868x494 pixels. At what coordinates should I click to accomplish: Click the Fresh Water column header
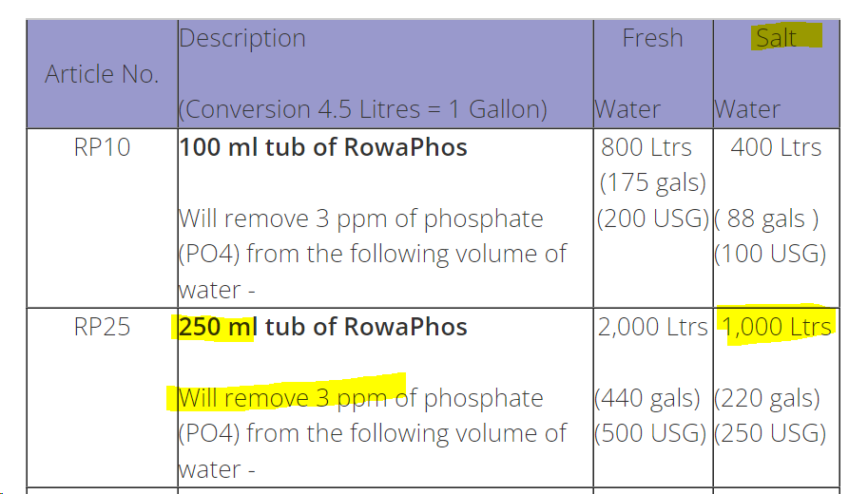652,74
